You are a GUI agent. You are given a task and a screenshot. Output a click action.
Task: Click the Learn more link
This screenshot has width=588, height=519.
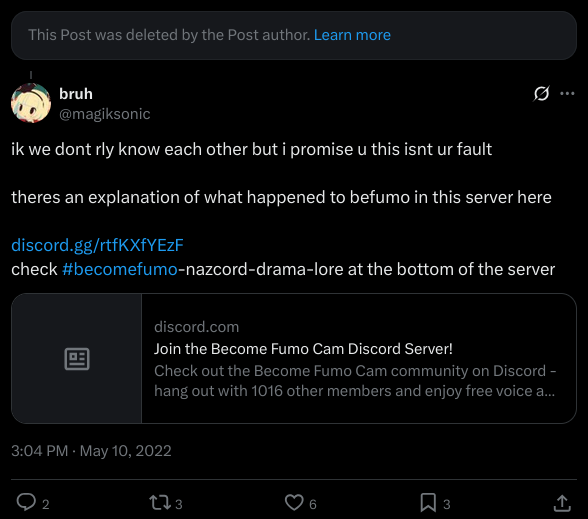tap(352, 35)
